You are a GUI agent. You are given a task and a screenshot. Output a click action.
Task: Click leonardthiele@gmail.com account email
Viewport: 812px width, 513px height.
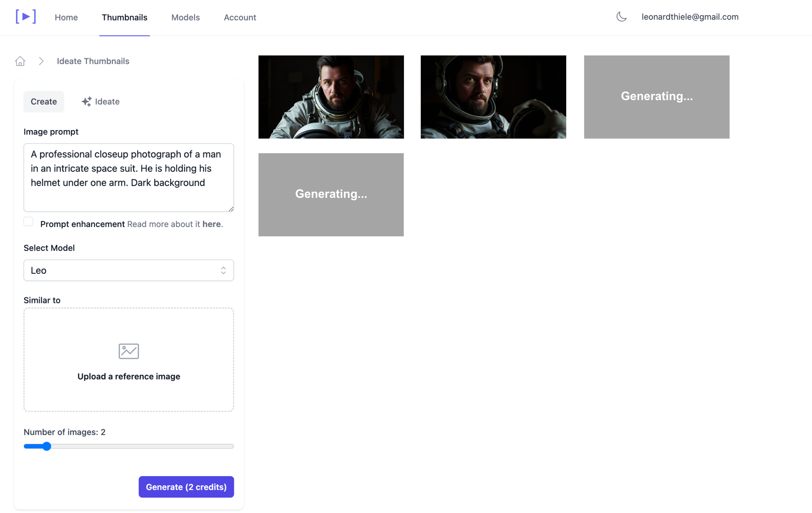click(690, 16)
